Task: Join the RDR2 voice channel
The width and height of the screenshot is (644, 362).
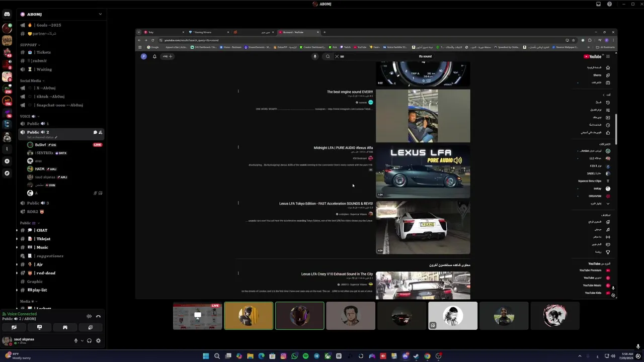Action: pyautogui.click(x=60, y=212)
